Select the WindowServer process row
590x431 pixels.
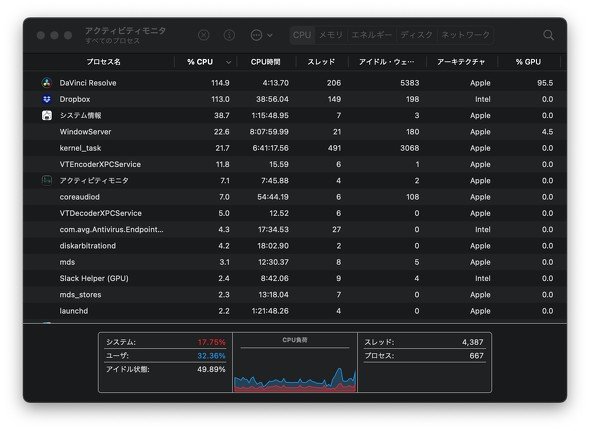point(295,132)
